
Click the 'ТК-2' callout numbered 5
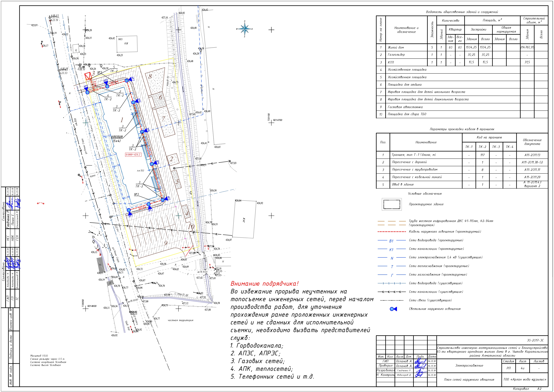click(114, 69)
